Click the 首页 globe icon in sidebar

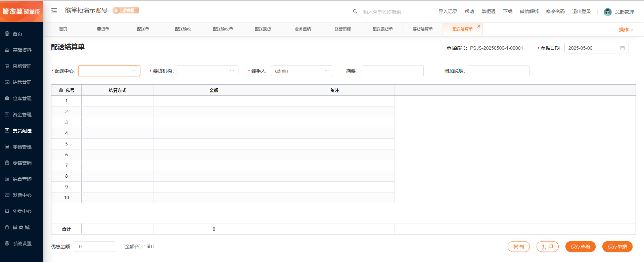click(x=7, y=34)
